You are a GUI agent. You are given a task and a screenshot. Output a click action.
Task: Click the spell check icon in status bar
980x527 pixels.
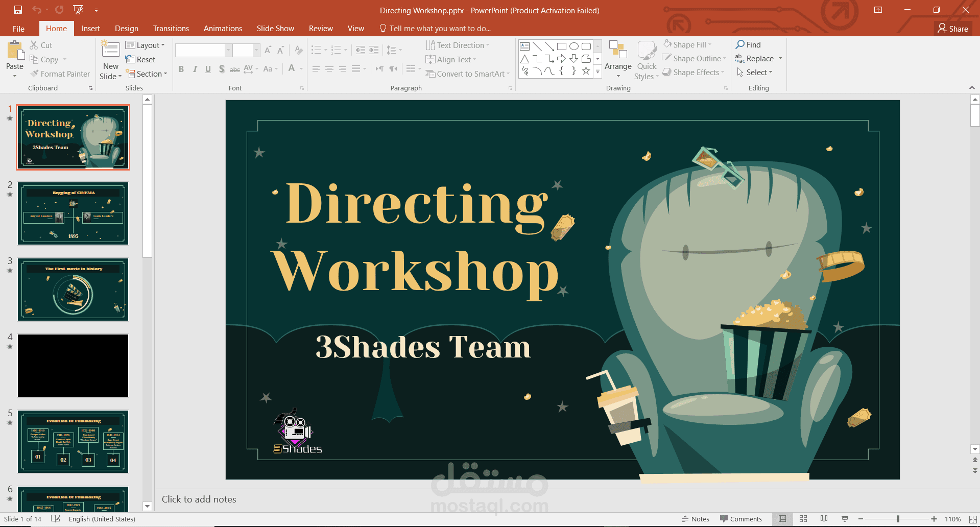[56, 519]
